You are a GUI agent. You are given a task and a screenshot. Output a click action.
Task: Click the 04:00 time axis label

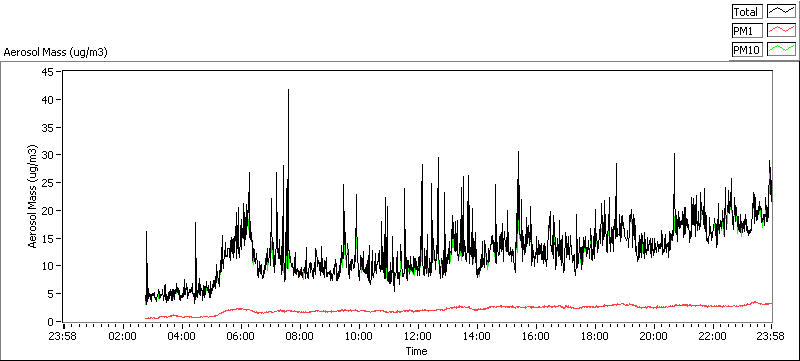tap(182, 336)
